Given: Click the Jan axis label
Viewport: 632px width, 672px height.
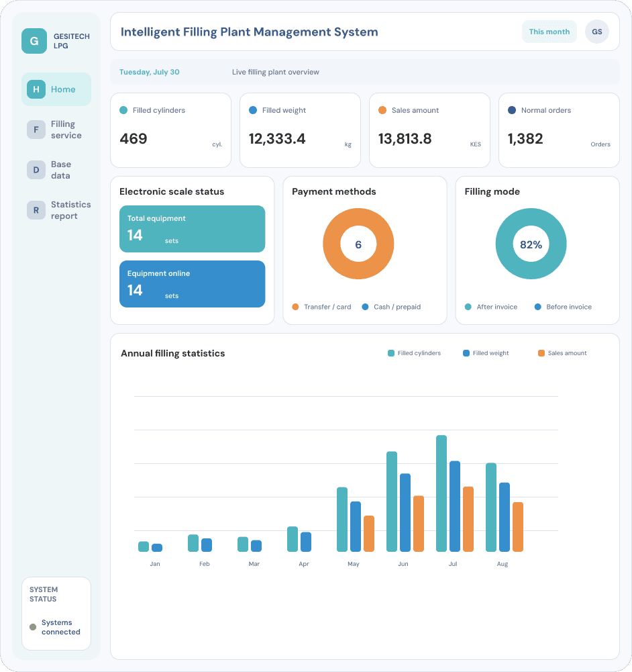Looking at the screenshot, I should coord(155,564).
